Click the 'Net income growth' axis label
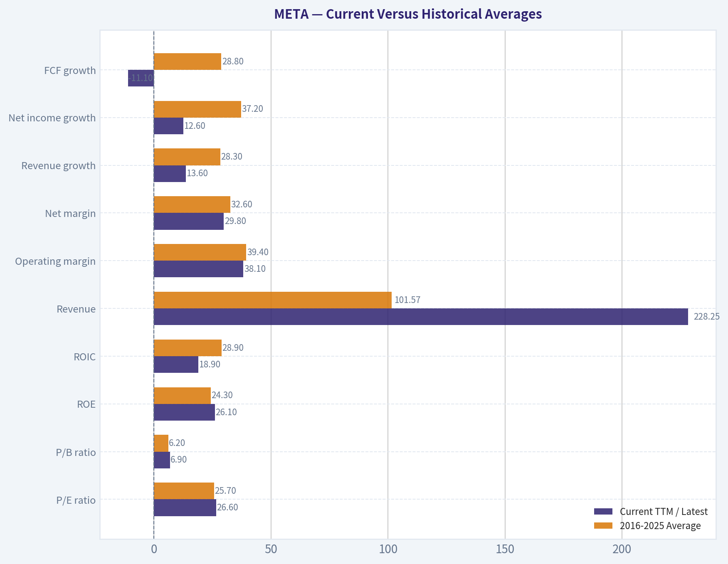 tap(52, 118)
